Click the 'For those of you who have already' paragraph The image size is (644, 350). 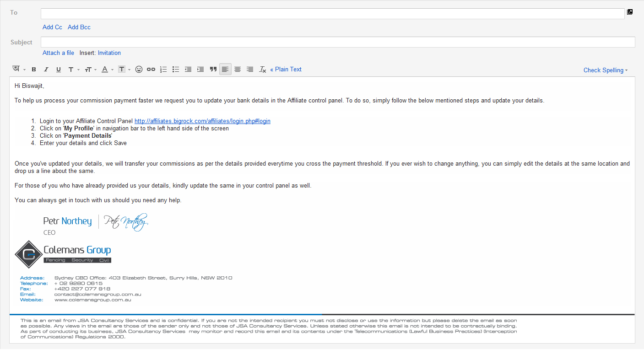[x=163, y=186]
